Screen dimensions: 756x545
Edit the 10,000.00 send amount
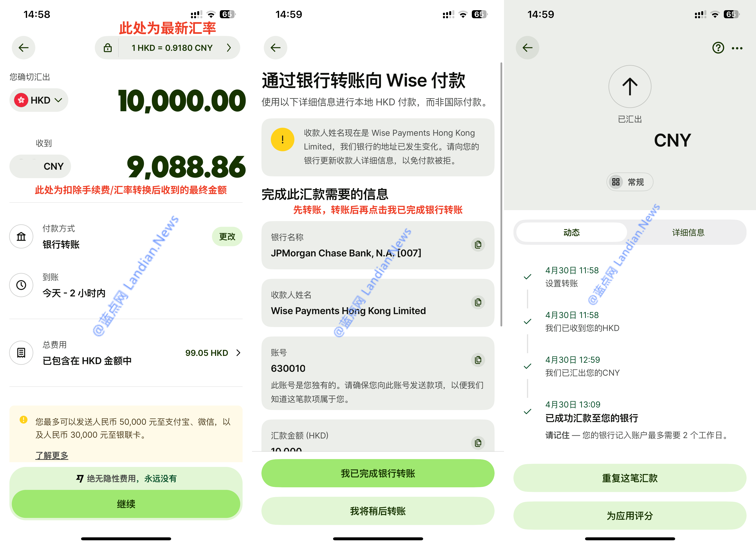(x=182, y=101)
